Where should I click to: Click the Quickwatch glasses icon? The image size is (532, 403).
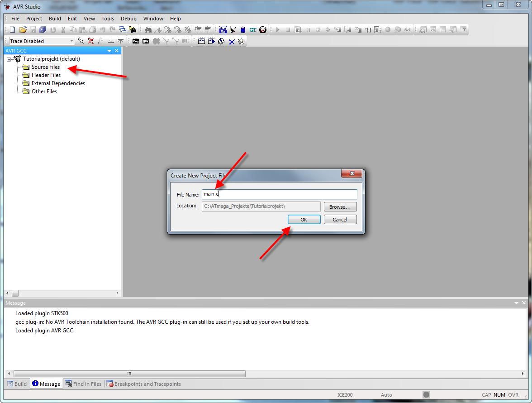408,30
